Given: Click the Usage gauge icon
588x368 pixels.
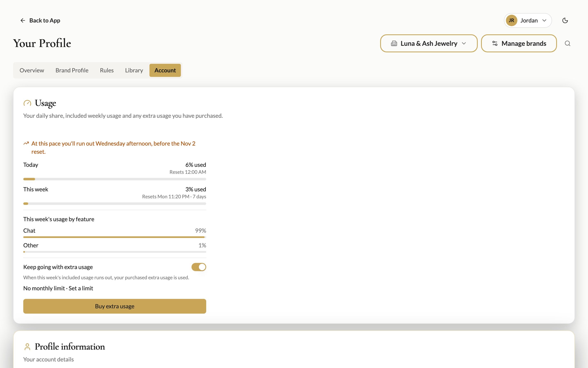Looking at the screenshot, I should click(27, 103).
